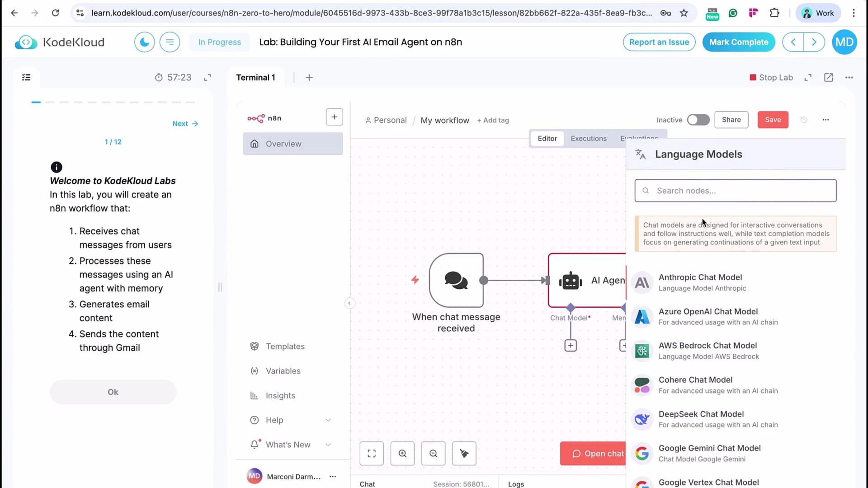The width and height of the screenshot is (868, 488).
Task: Select Google Gemini Chat Model
Action: click(x=736, y=453)
